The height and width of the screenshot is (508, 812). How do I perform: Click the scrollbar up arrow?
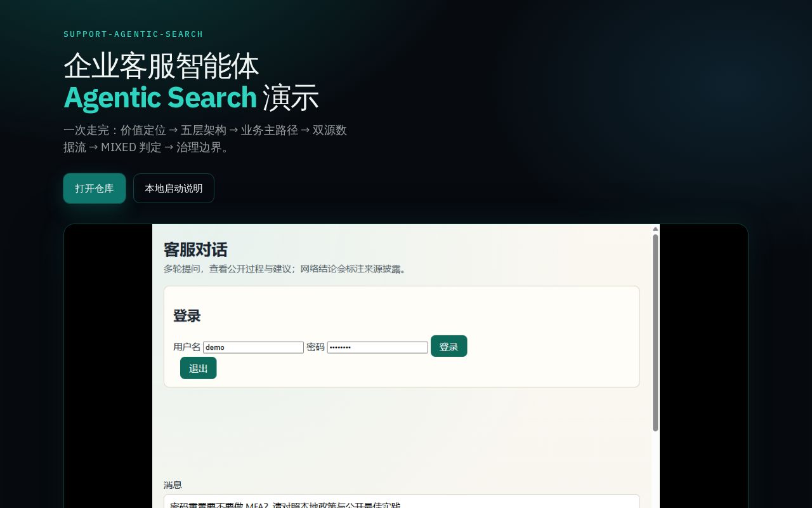click(x=655, y=229)
